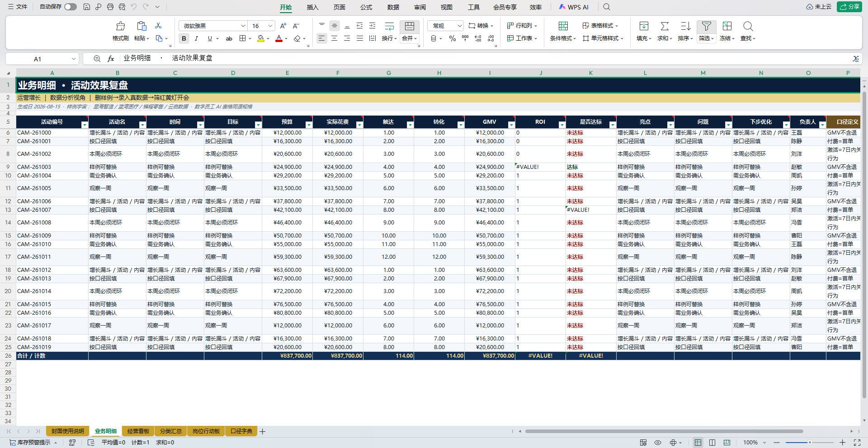This screenshot has height=448, width=868.
Task: Open the filter dropdown on the GMV header
Action: [511, 125]
